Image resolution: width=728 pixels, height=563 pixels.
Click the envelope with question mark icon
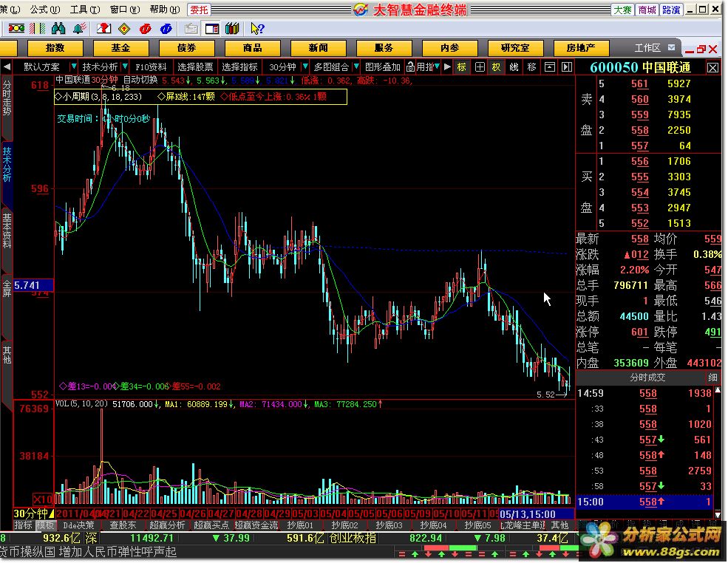[x=103, y=29]
